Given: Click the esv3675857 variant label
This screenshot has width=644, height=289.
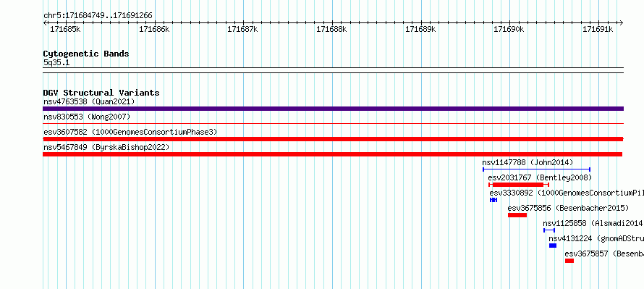Looking at the screenshot, I should pyautogui.click(x=603, y=254).
